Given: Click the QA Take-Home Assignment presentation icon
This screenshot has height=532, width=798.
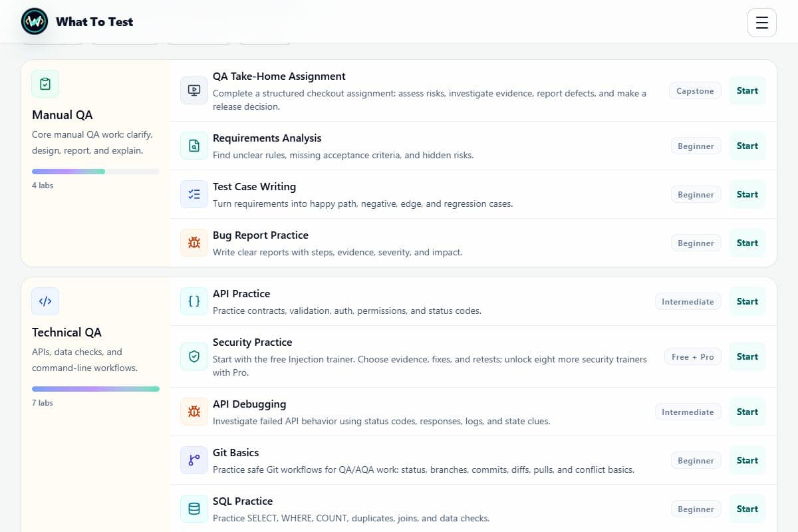Looking at the screenshot, I should click(x=194, y=90).
